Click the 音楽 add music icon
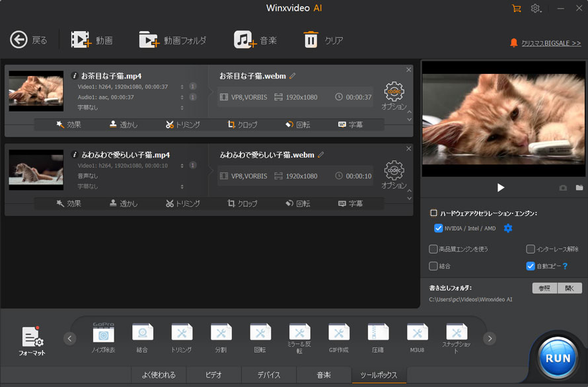The height and width of the screenshot is (387, 588). pyautogui.click(x=244, y=40)
